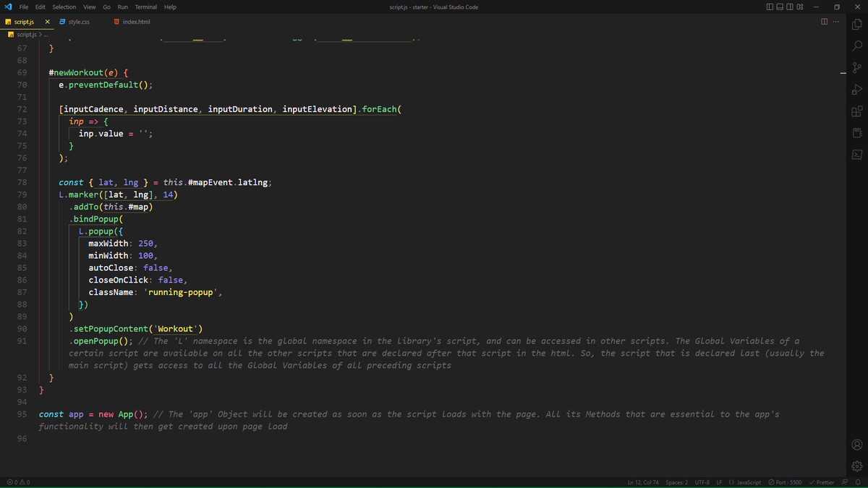Open the Terminal menu
This screenshot has height=488, width=868.
145,7
